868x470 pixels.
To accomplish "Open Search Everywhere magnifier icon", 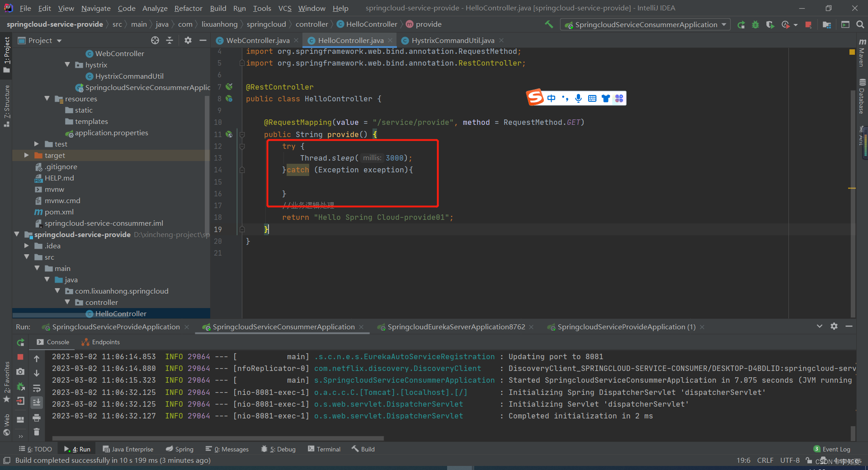I will pos(860,24).
